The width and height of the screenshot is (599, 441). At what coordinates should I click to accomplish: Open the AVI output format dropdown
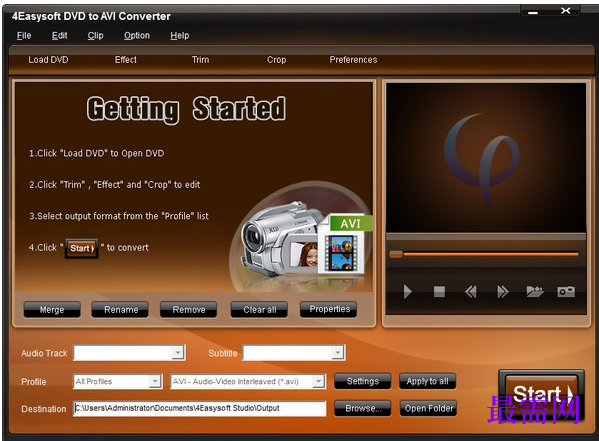point(319,381)
